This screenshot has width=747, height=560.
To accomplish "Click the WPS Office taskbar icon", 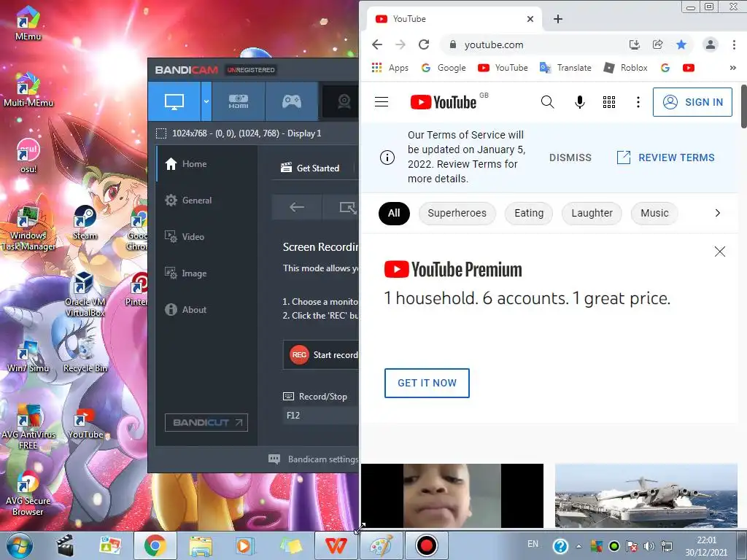I will coord(336,545).
